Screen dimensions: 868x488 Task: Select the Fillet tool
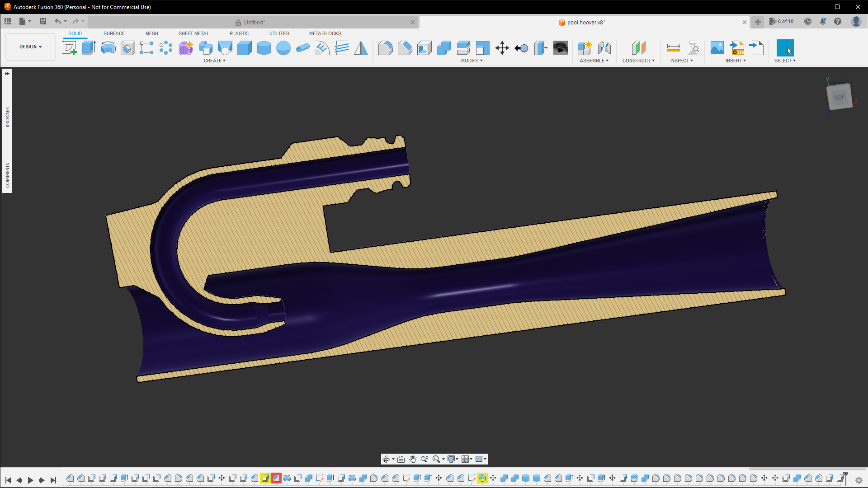click(x=385, y=48)
